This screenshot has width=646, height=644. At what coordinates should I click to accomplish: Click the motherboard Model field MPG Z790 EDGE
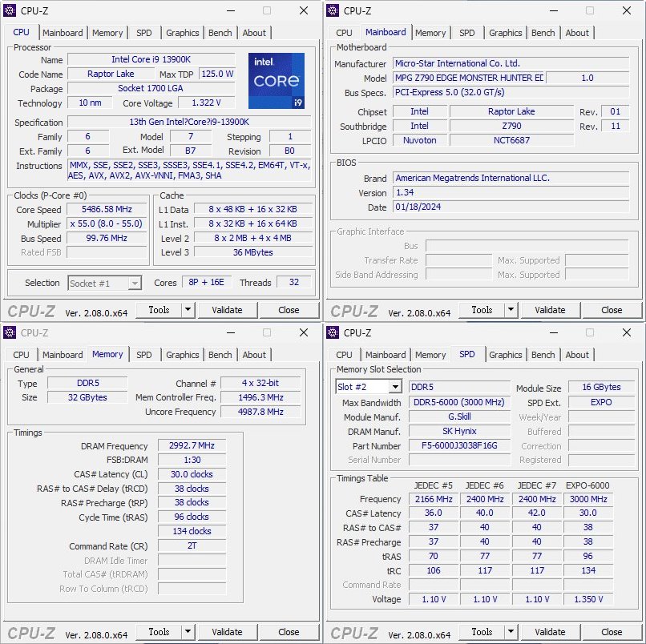pos(469,78)
